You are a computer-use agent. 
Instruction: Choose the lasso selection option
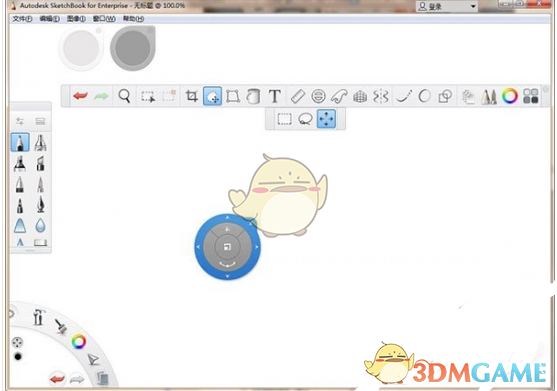305,119
